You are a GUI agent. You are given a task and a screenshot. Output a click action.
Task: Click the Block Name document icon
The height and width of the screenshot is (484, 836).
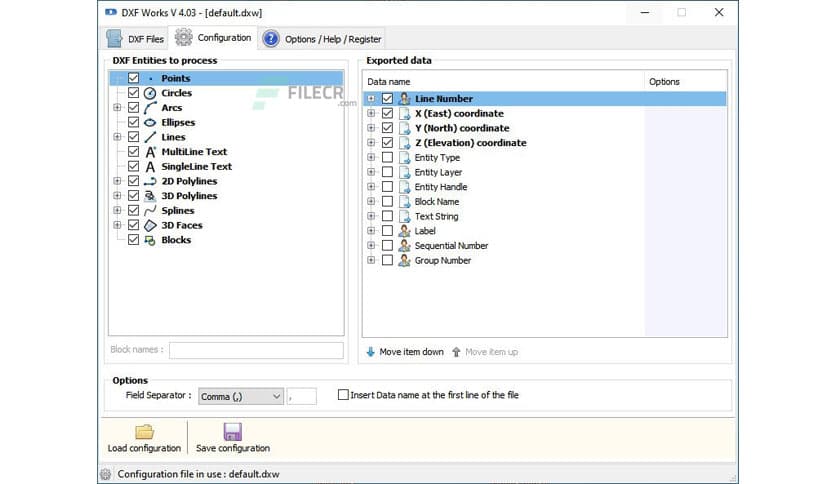tap(404, 201)
